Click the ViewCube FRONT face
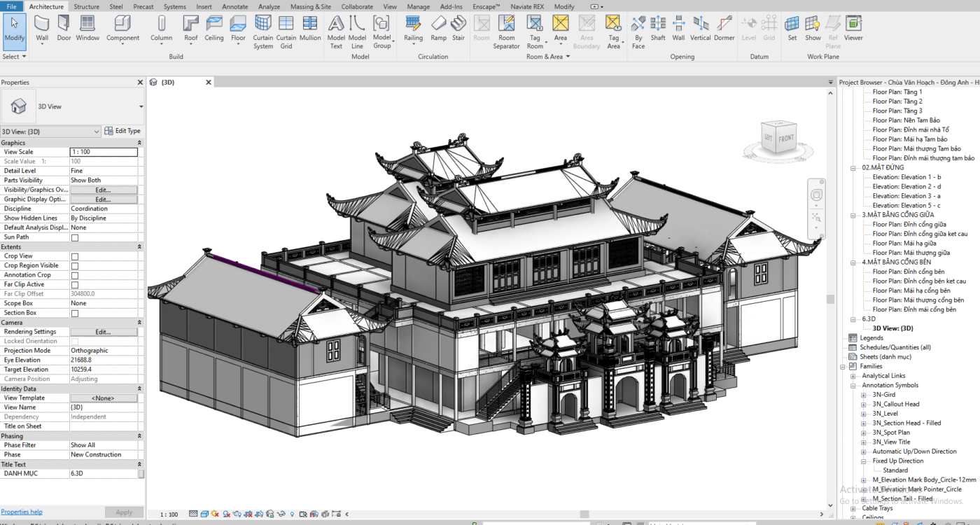 point(786,138)
